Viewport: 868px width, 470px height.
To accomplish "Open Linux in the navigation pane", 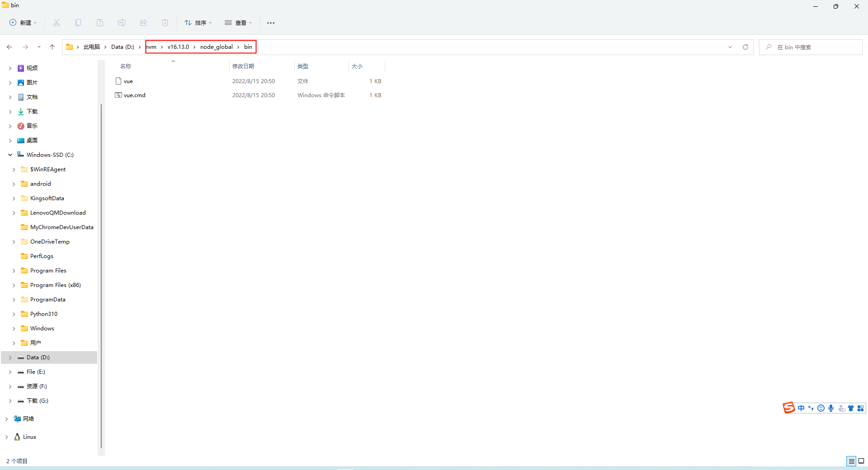I will coord(29,437).
